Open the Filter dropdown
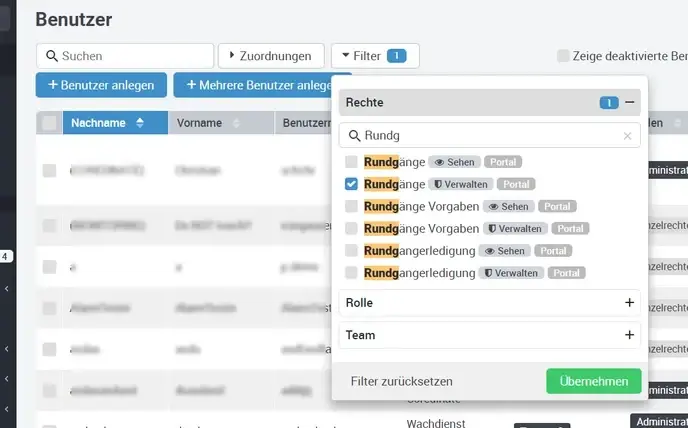Image resolution: width=688 pixels, height=428 pixels. (x=374, y=56)
